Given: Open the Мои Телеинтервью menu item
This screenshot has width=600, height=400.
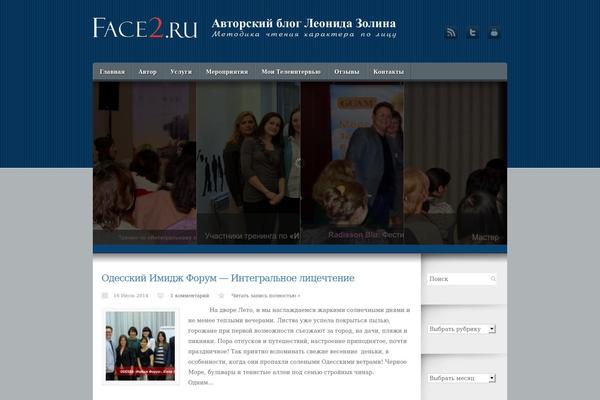Looking at the screenshot, I should 291,72.
